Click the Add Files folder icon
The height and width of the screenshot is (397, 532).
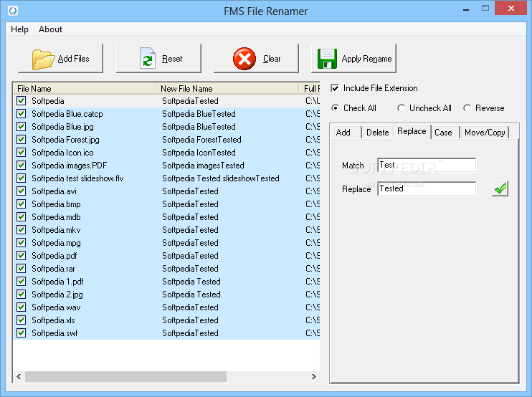(x=44, y=59)
